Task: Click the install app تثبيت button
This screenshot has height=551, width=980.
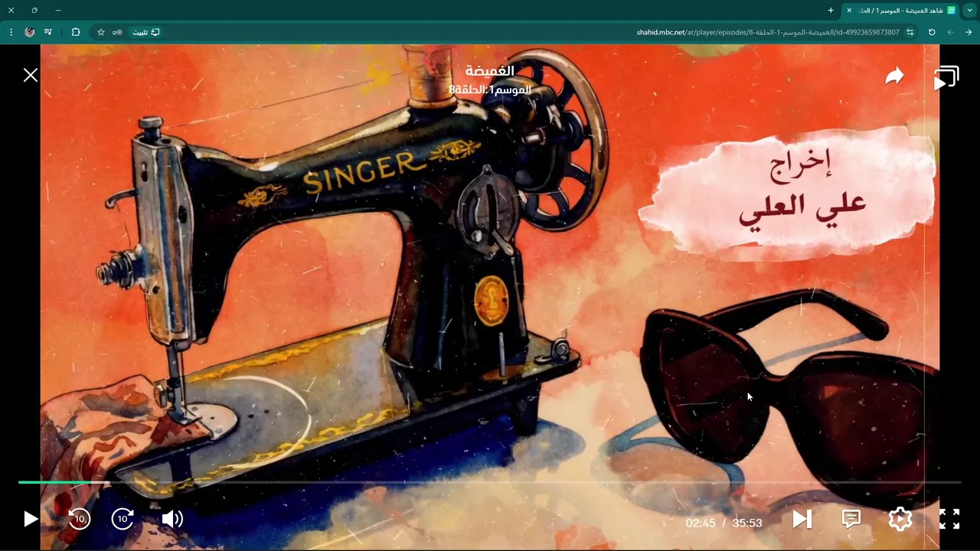Action: (146, 32)
